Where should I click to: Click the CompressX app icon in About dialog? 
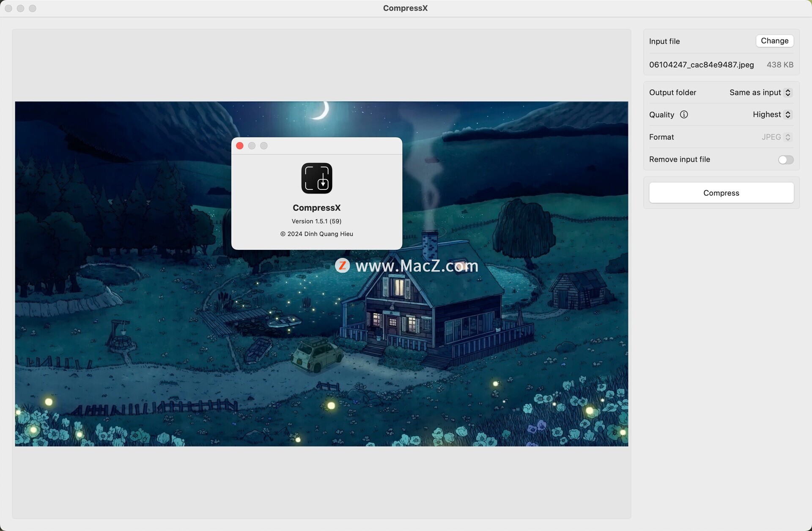(316, 178)
